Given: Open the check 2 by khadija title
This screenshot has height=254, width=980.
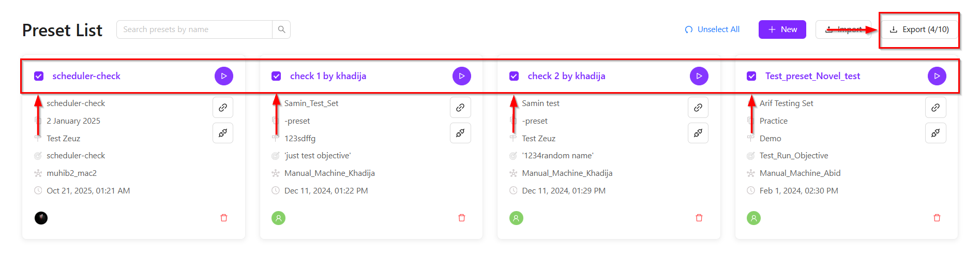Looking at the screenshot, I should pos(566,76).
